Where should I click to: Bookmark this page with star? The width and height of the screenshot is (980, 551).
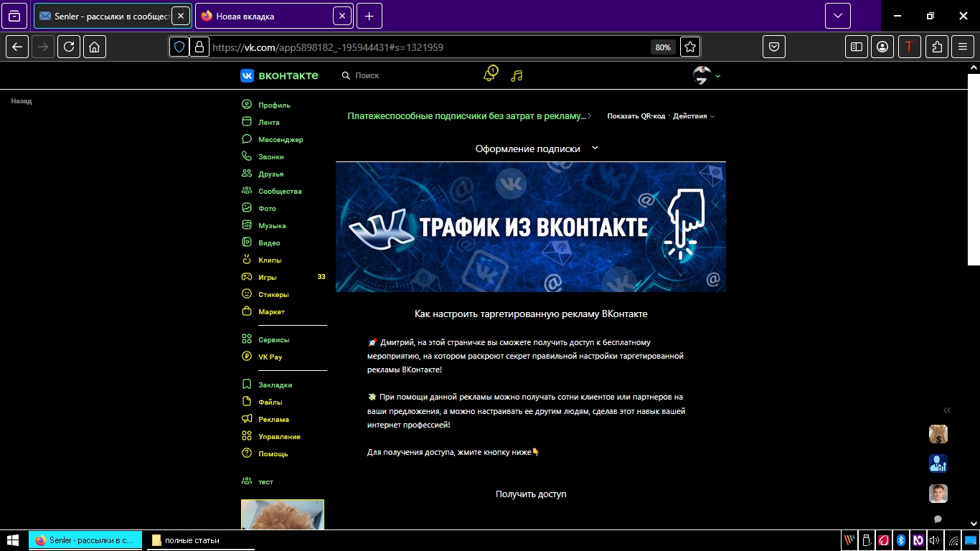coord(690,47)
